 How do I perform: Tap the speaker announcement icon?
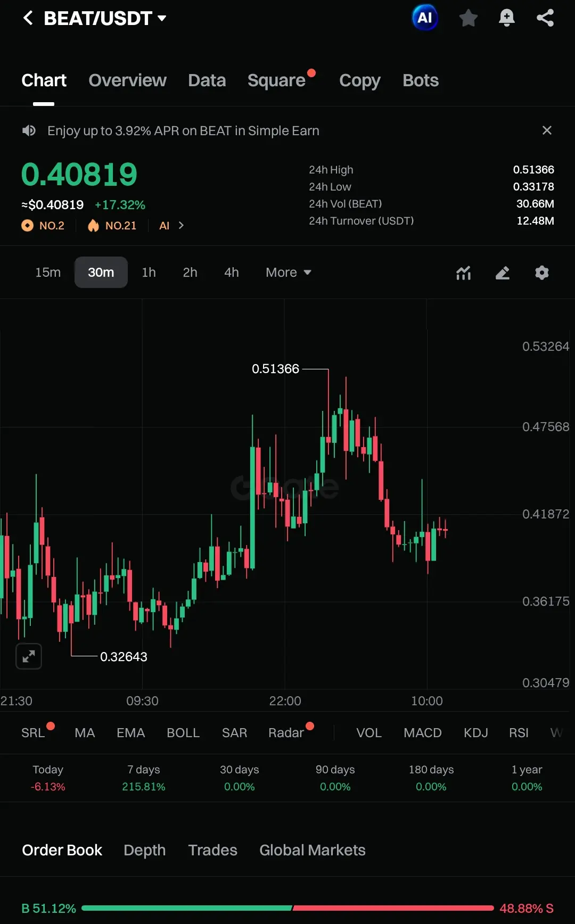pyautogui.click(x=29, y=130)
